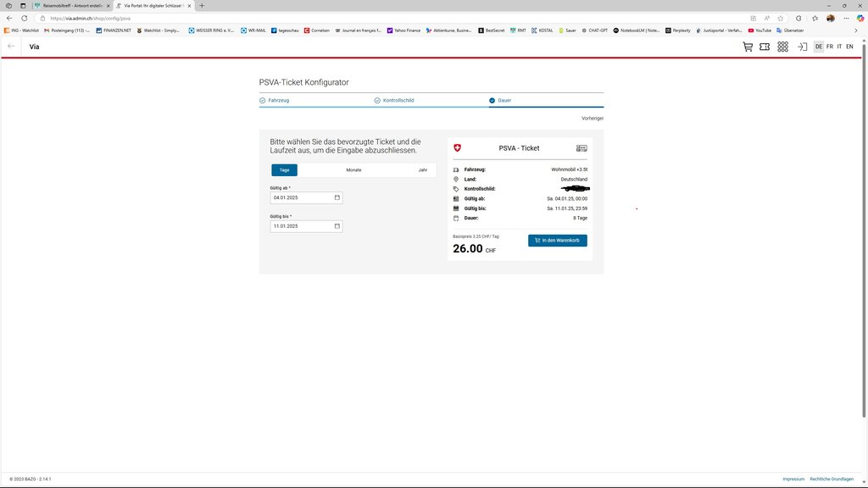Go to the Kontrollschild step
The image size is (868, 488).
click(x=394, y=100)
